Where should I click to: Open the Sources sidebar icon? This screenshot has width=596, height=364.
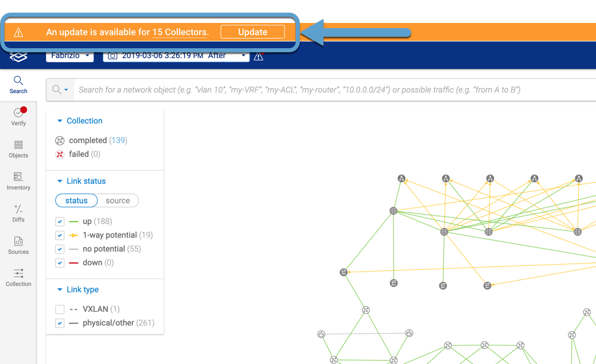click(18, 245)
